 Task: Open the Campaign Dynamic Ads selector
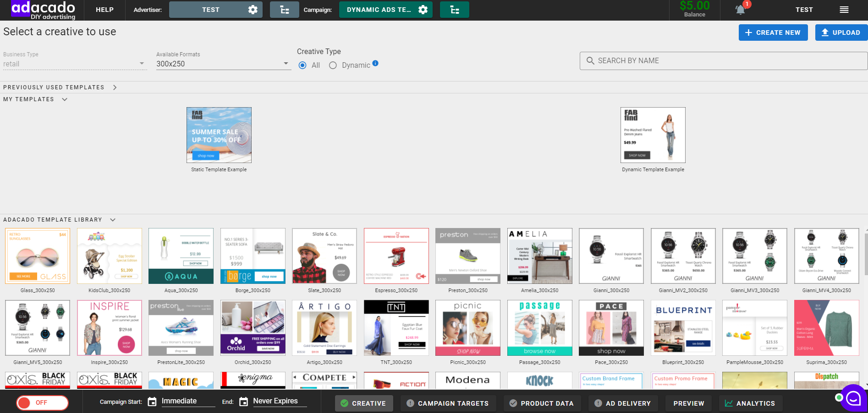(385, 10)
